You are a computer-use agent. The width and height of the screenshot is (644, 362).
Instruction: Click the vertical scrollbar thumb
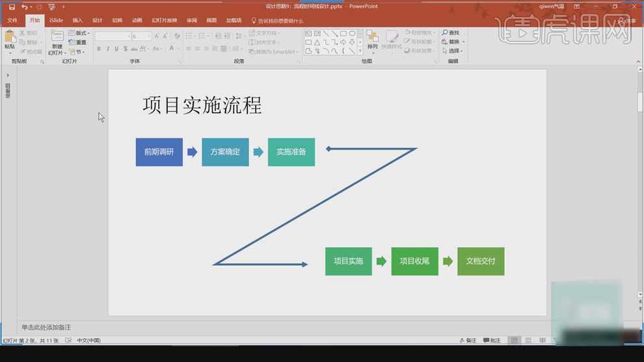[640, 102]
